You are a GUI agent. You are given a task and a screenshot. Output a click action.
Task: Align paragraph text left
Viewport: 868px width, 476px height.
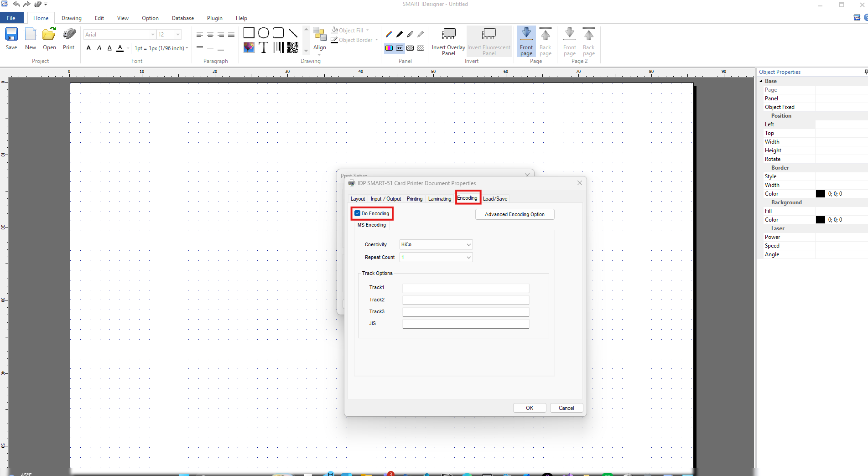pyautogui.click(x=200, y=35)
